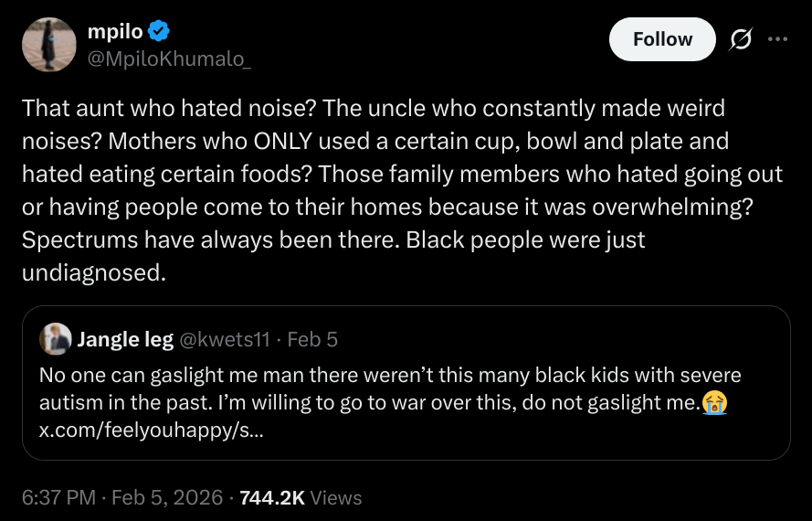The height and width of the screenshot is (521, 812).
Task: Open mpilo's profile picture
Action: [x=48, y=45]
